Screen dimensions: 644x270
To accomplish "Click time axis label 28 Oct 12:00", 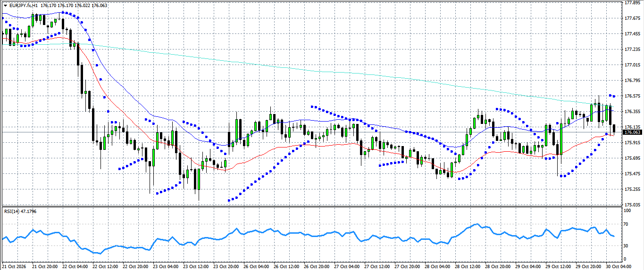I will coord(468,266).
